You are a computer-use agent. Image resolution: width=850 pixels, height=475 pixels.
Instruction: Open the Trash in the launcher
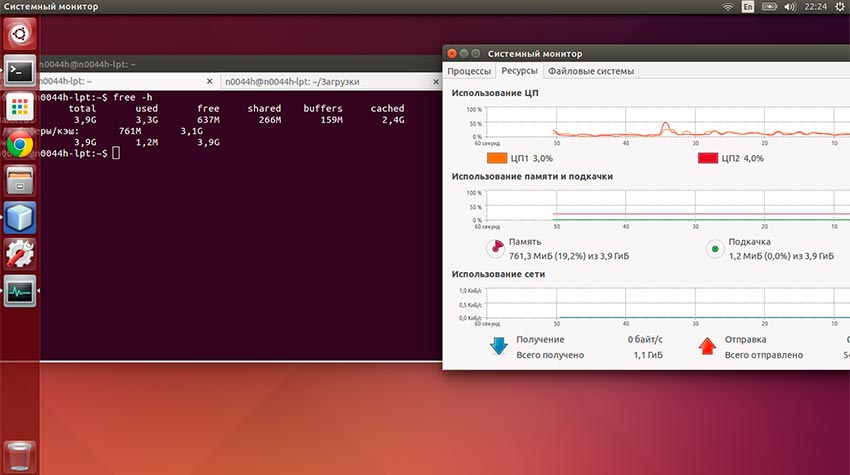coord(20,454)
